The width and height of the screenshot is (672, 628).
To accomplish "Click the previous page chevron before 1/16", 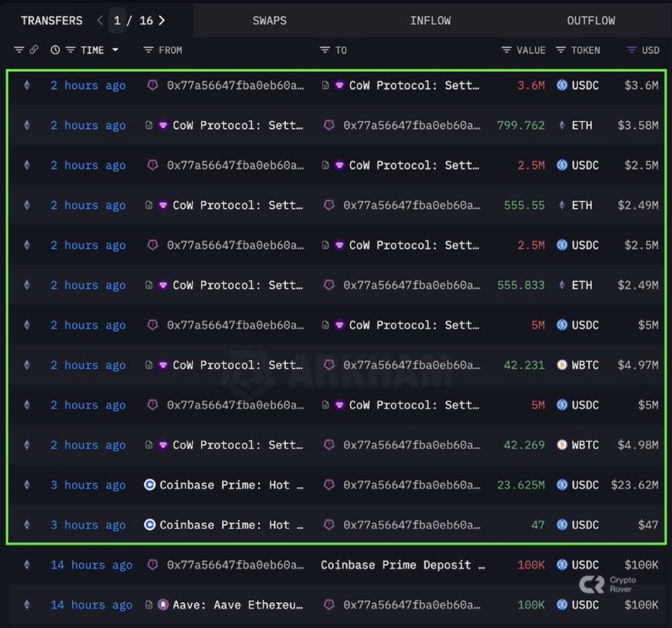I will click(x=99, y=20).
